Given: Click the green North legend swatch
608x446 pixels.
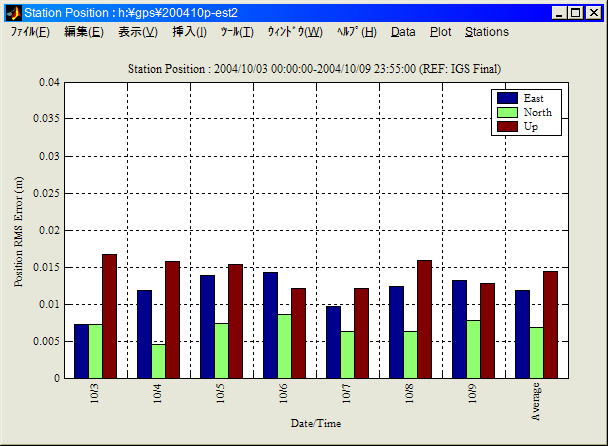Looking at the screenshot, I should (507, 112).
